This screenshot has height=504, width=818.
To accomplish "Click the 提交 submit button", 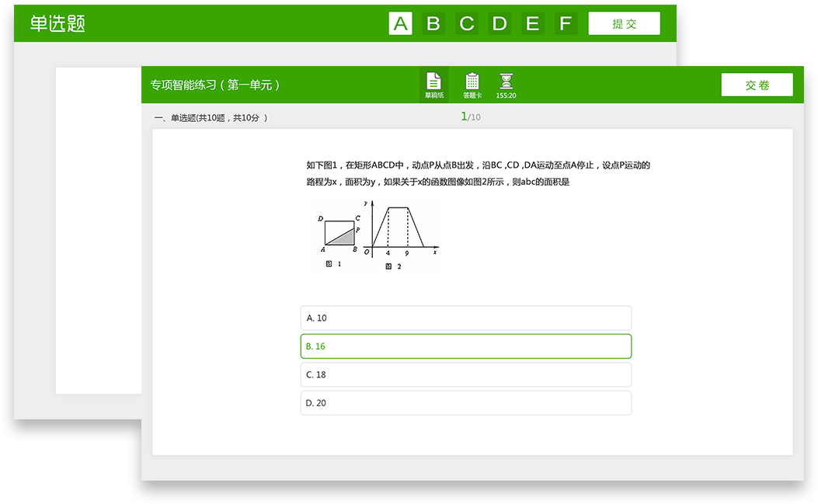I will 624,23.
